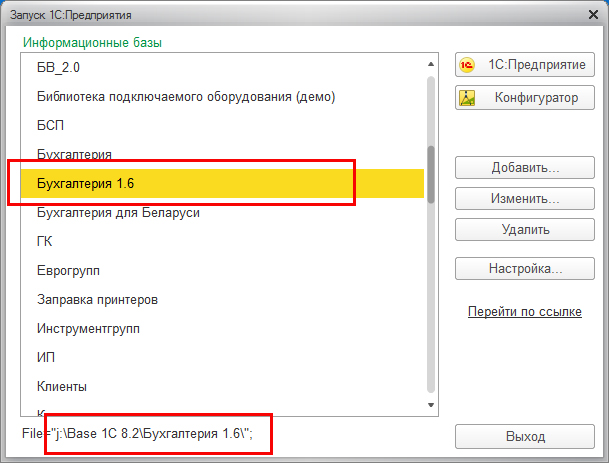Viewport: 609px width, 463px height.
Task: Open the Настройка... dialog
Action: pyautogui.click(x=525, y=269)
